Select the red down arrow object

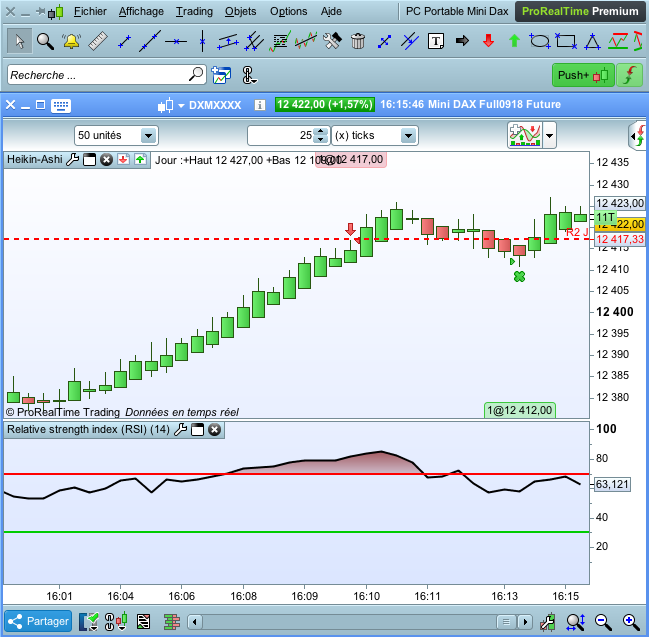[488, 41]
